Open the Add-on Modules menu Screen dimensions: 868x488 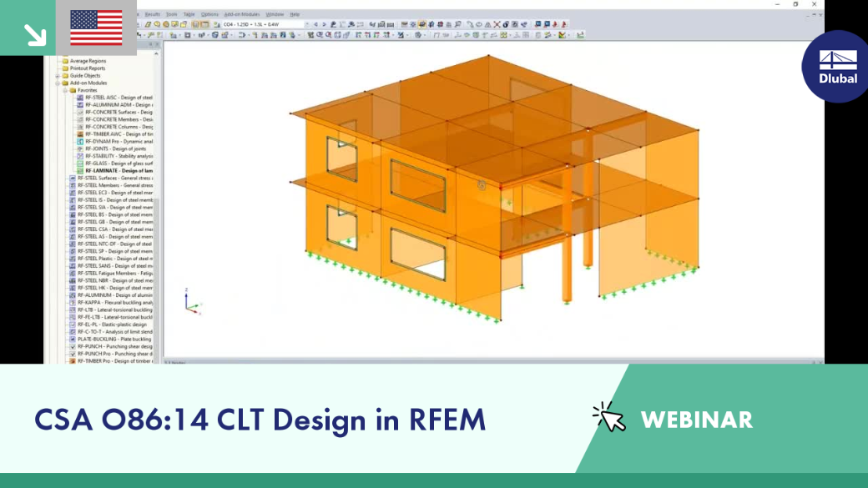tap(241, 14)
